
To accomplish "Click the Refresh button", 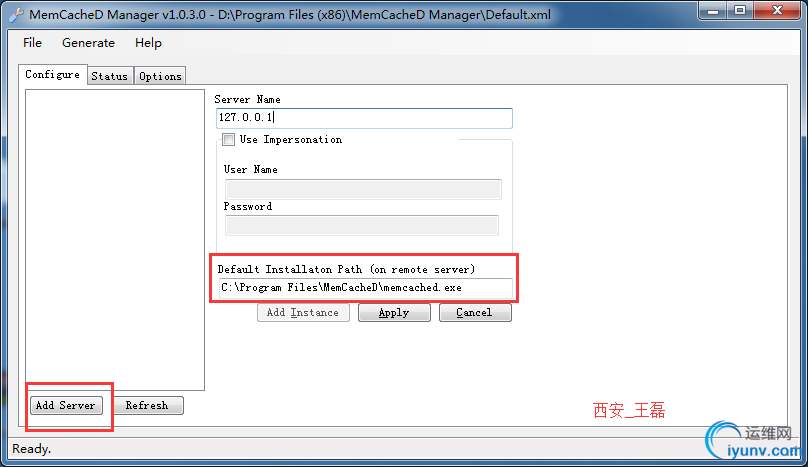I will click(147, 405).
